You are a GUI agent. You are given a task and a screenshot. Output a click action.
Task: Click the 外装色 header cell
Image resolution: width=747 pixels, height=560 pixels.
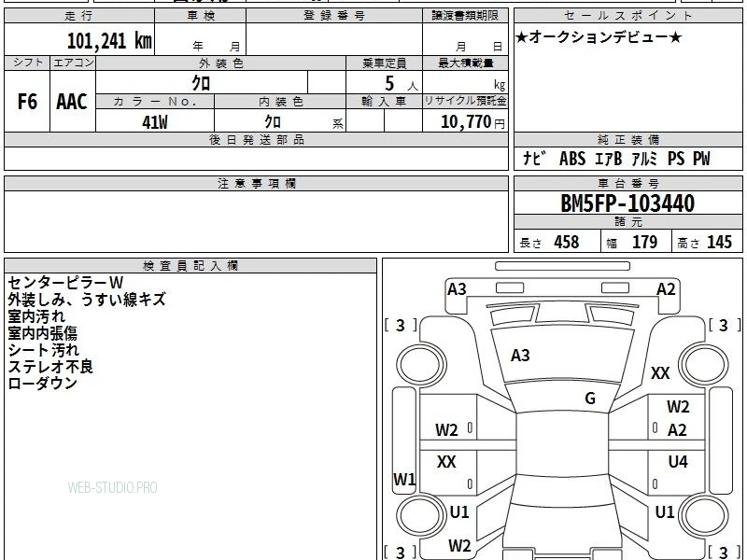[221, 63]
